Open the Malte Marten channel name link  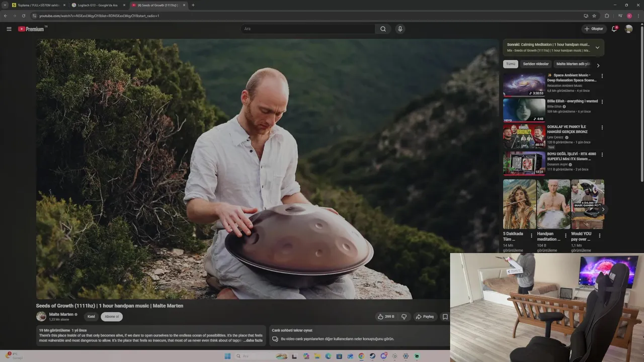coord(61,314)
